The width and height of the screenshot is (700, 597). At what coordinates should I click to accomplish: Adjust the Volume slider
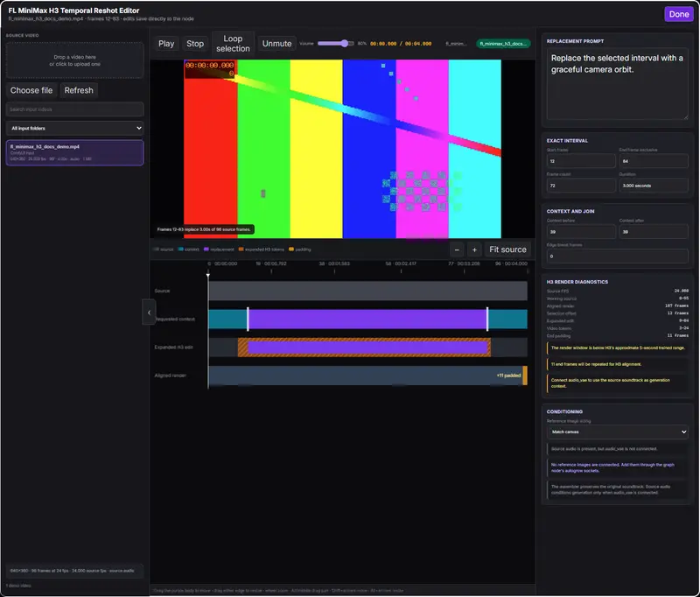pos(336,43)
